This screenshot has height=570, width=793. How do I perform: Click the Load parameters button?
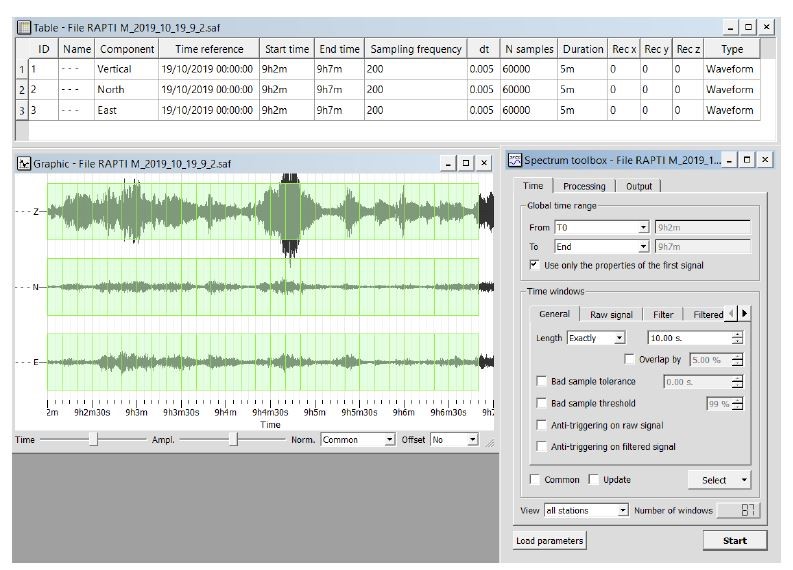(x=549, y=540)
